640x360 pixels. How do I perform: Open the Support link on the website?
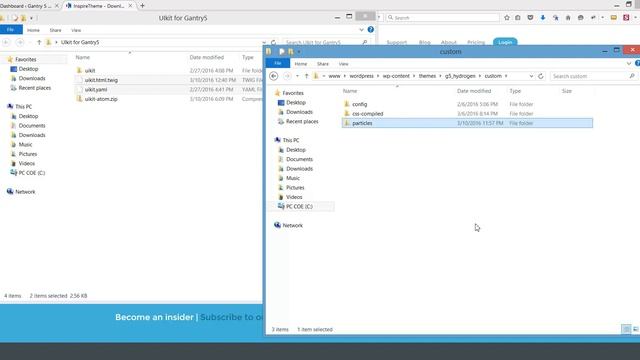coord(397,42)
